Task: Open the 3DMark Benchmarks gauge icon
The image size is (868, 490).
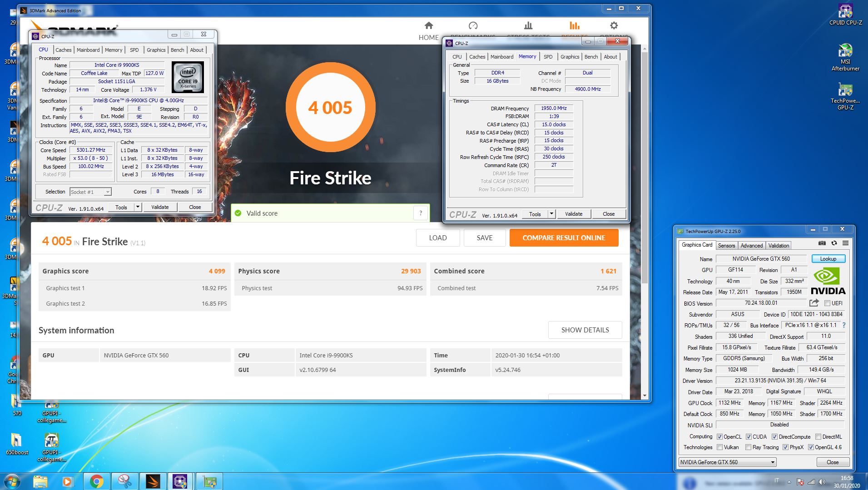Action: (473, 25)
